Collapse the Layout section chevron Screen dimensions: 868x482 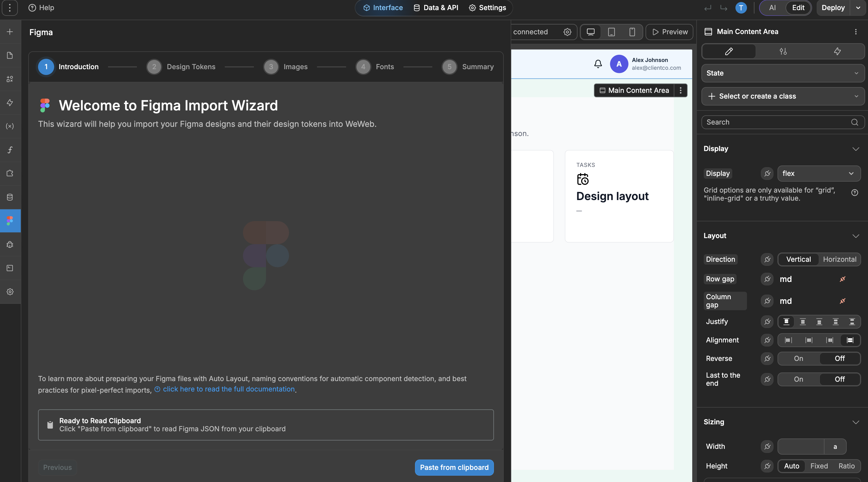pos(856,236)
